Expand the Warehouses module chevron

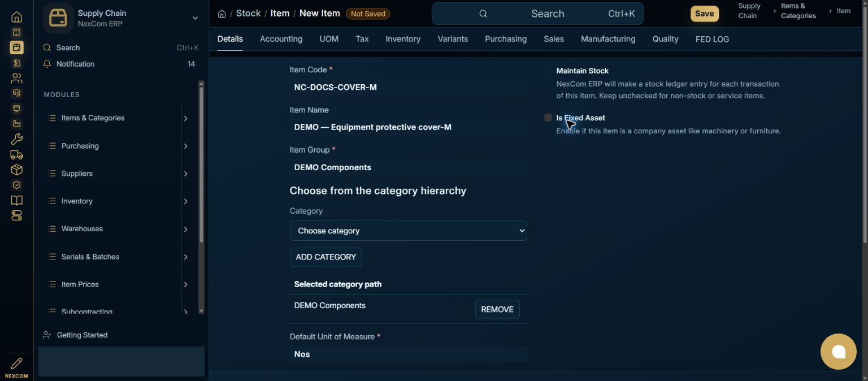coord(185,229)
